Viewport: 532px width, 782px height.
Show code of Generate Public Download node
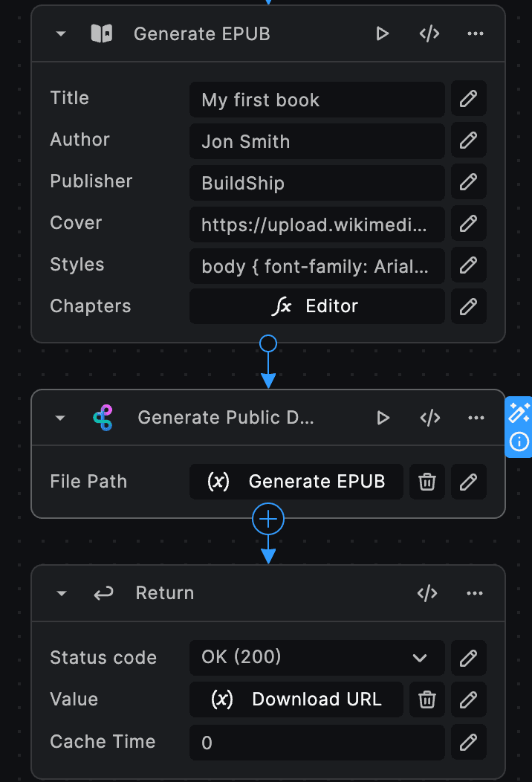pos(430,418)
